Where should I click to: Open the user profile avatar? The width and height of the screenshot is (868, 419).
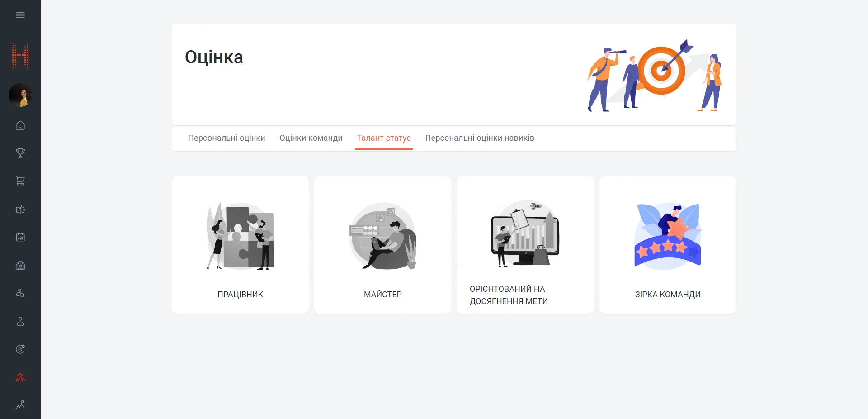click(x=20, y=95)
